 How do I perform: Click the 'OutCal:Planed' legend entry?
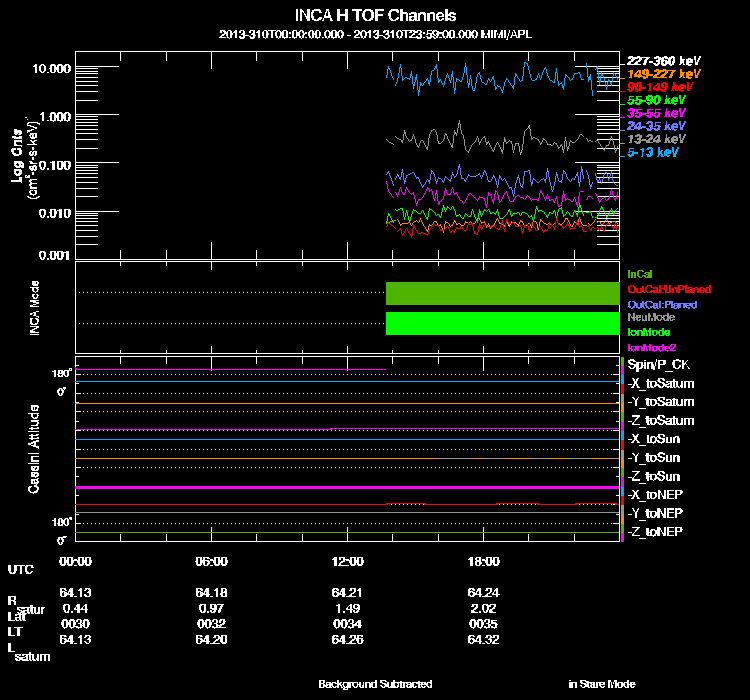[662, 305]
